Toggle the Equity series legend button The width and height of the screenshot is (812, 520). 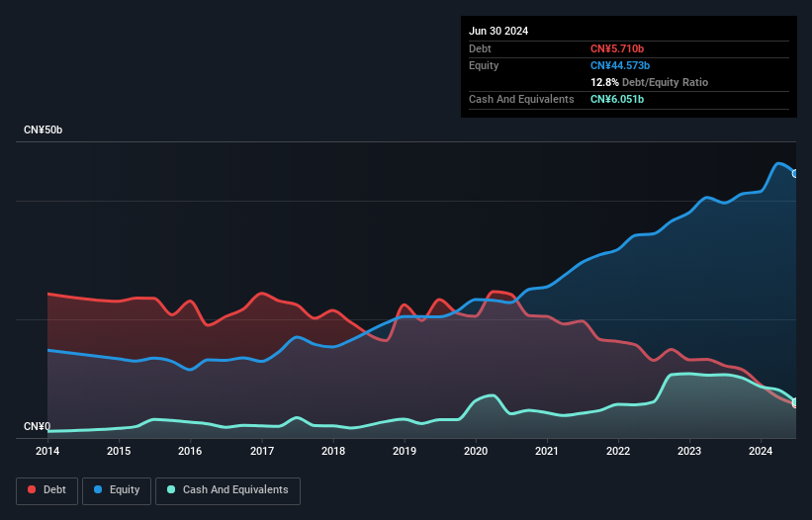coord(117,490)
